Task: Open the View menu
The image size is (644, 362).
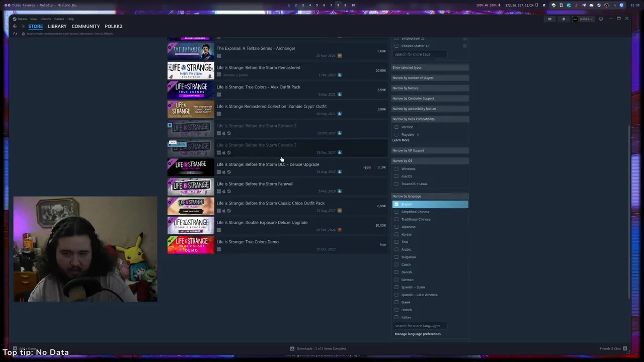Action: click(33, 19)
